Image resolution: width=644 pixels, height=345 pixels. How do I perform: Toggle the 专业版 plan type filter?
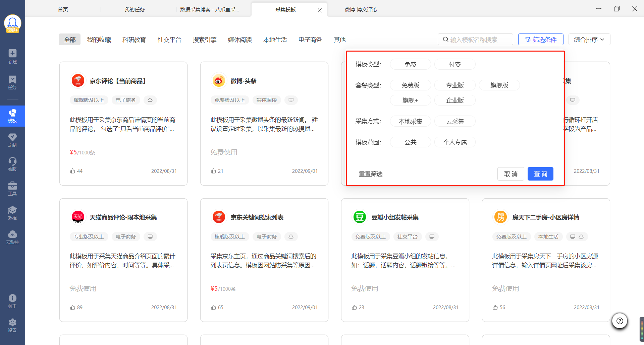click(x=455, y=85)
